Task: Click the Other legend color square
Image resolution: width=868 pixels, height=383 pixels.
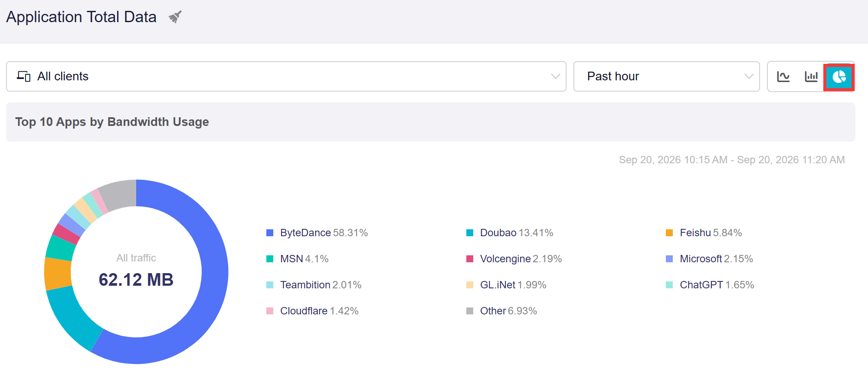Action: tap(470, 311)
